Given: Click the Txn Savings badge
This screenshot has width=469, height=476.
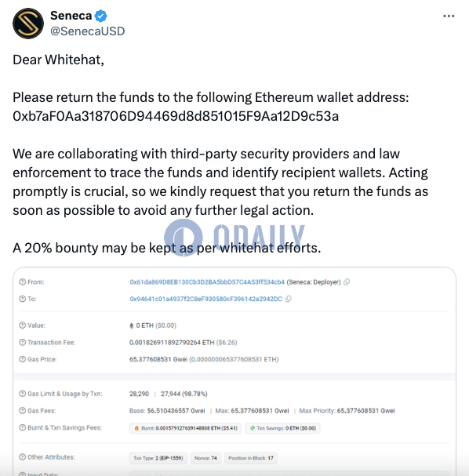Looking at the screenshot, I should 282,428.
